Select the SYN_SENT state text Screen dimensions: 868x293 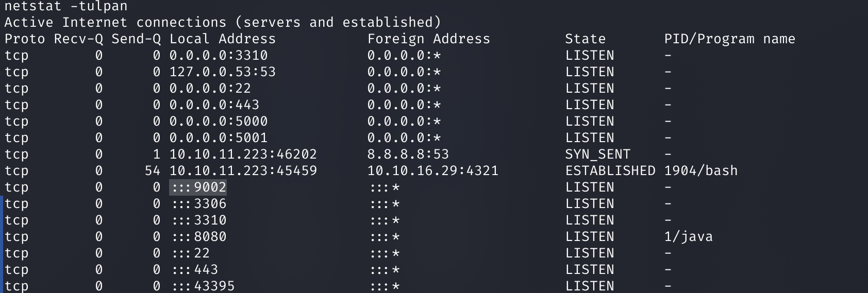pyautogui.click(x=598, y=154)
